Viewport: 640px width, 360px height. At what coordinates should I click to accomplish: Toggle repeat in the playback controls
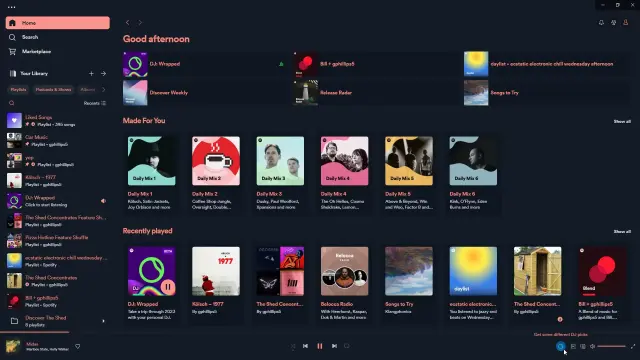pyautogui.click(x=347, y=346)
